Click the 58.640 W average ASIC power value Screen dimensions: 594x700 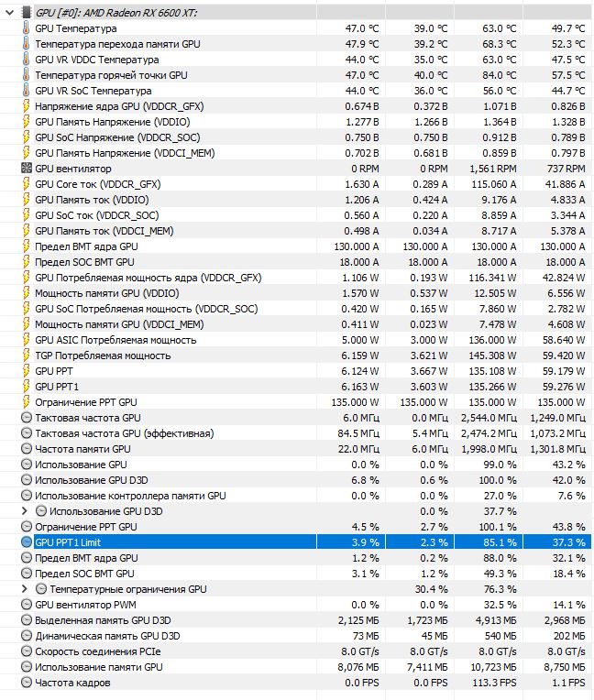(x=564, y=340)
